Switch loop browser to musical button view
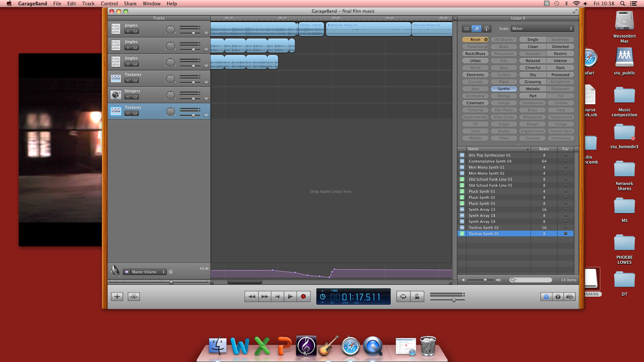Viewport: 644px width, 362px height. (477, 29)
